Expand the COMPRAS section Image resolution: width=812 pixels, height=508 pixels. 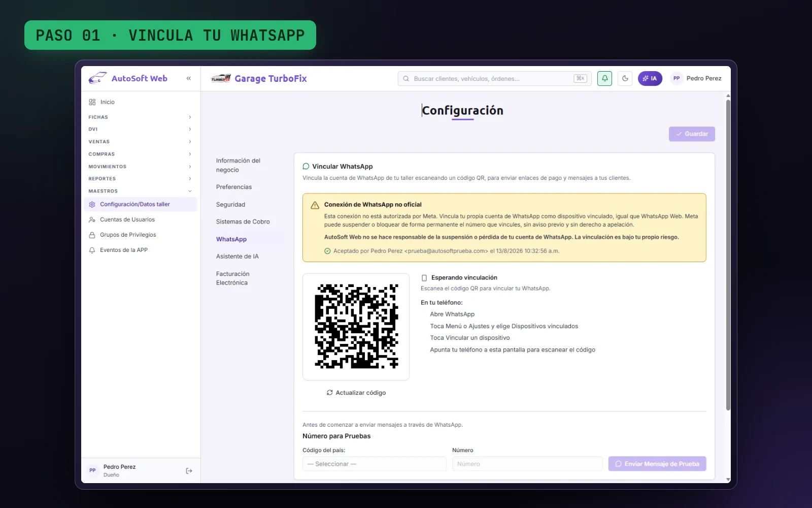coord(140,154)
